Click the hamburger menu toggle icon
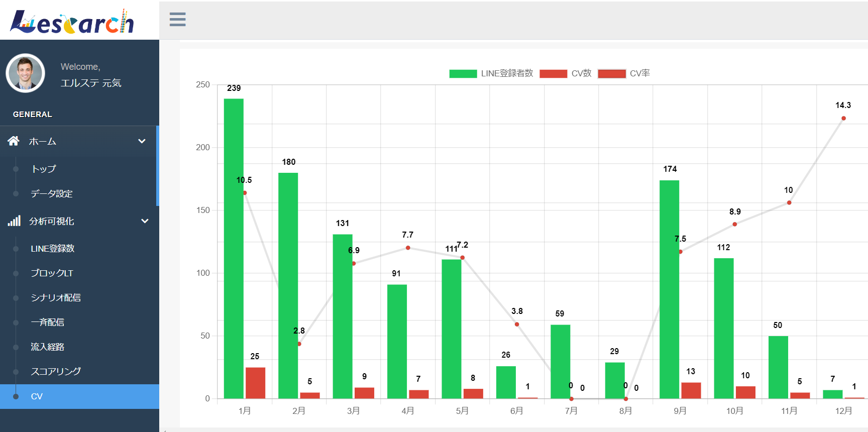Screen dimensions: 868x432 click(x=177, y=20)
